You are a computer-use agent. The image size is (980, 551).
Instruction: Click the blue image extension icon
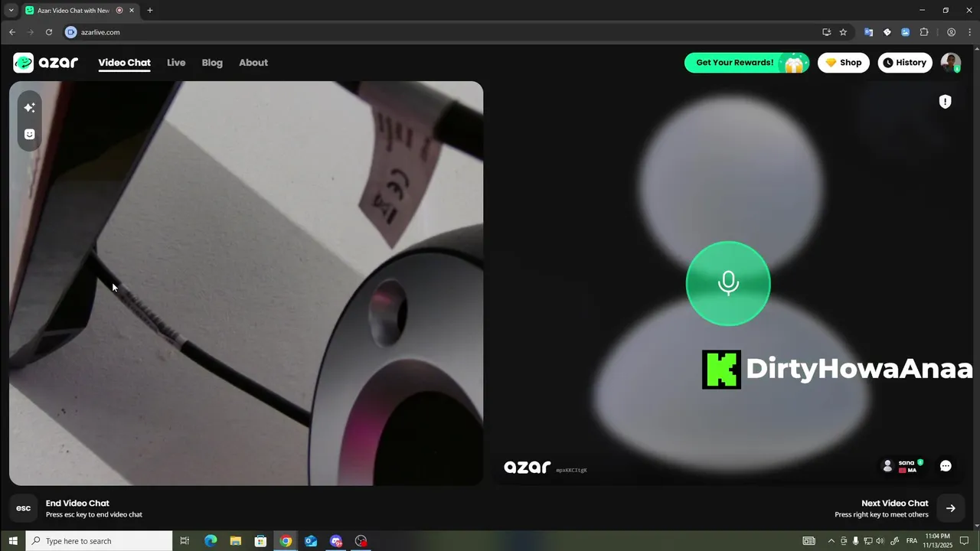[x=906, y=32]
